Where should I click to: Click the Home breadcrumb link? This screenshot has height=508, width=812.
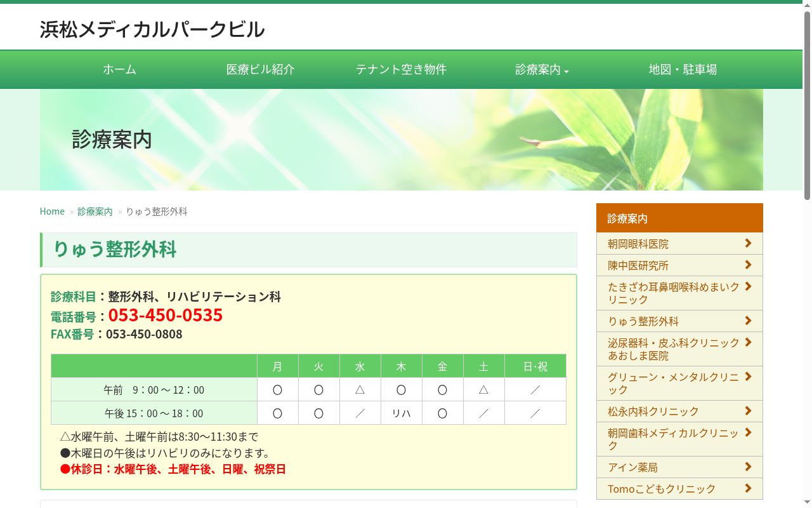[x=52, y=211]
